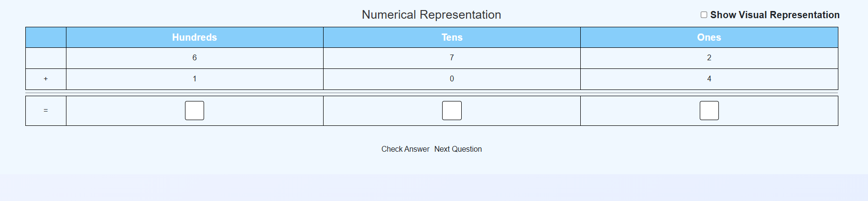868x201 pixels.
Task: Click the Show Visual Representation label text
Action: (774, 15)
